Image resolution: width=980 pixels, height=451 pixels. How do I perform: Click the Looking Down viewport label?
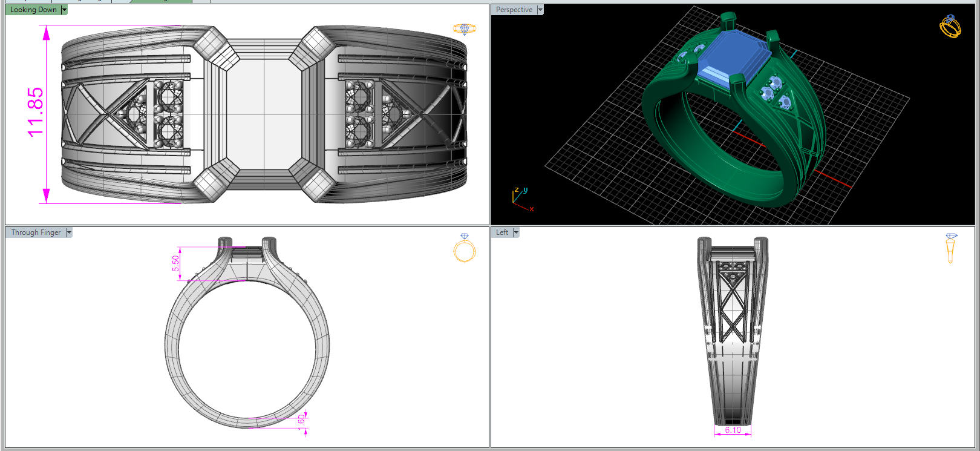[x=33, y=10]
